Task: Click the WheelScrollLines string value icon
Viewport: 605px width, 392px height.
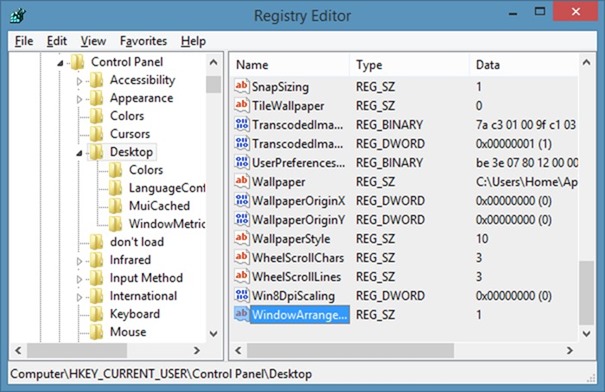Action: [242, 276]
